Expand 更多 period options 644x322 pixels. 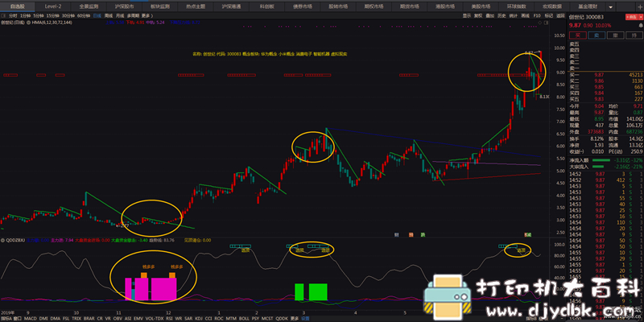coord(146,16)
